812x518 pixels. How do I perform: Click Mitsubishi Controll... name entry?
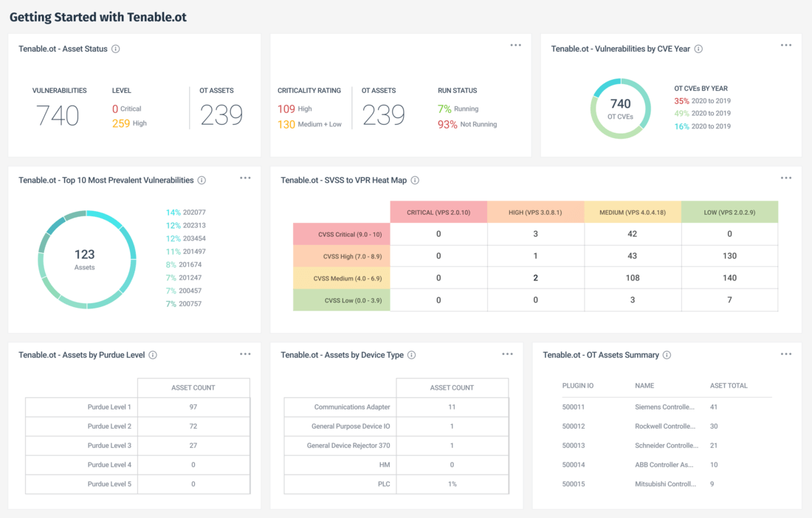click(x=665, y=484)
